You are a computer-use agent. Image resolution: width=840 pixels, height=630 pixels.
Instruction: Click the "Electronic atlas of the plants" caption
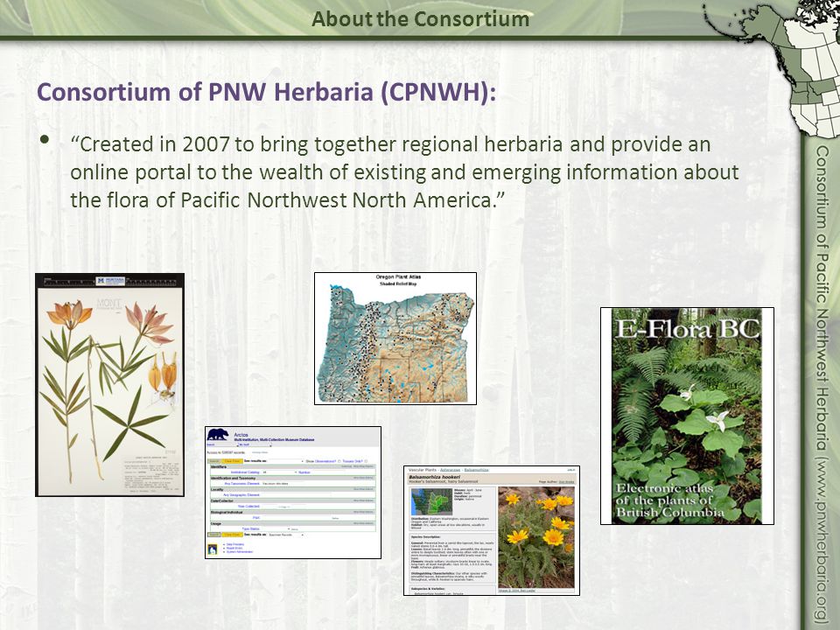[x=670, y=500]
